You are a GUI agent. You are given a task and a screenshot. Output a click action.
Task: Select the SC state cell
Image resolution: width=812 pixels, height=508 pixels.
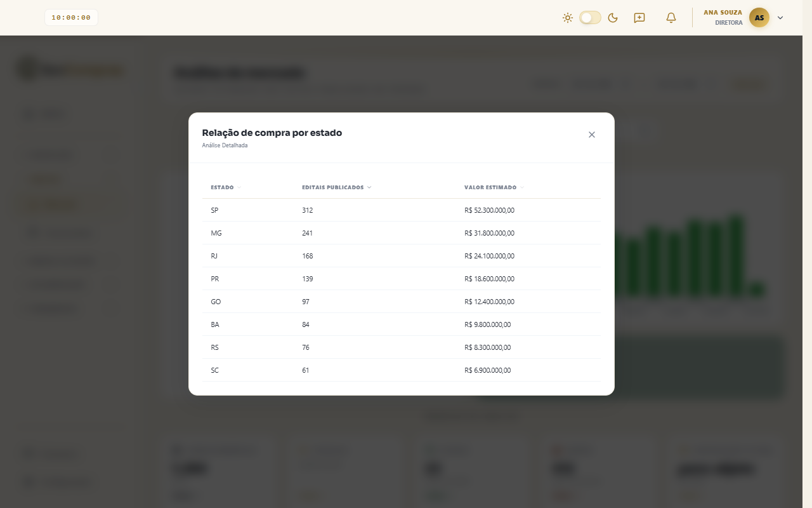[x=215, y=370]
